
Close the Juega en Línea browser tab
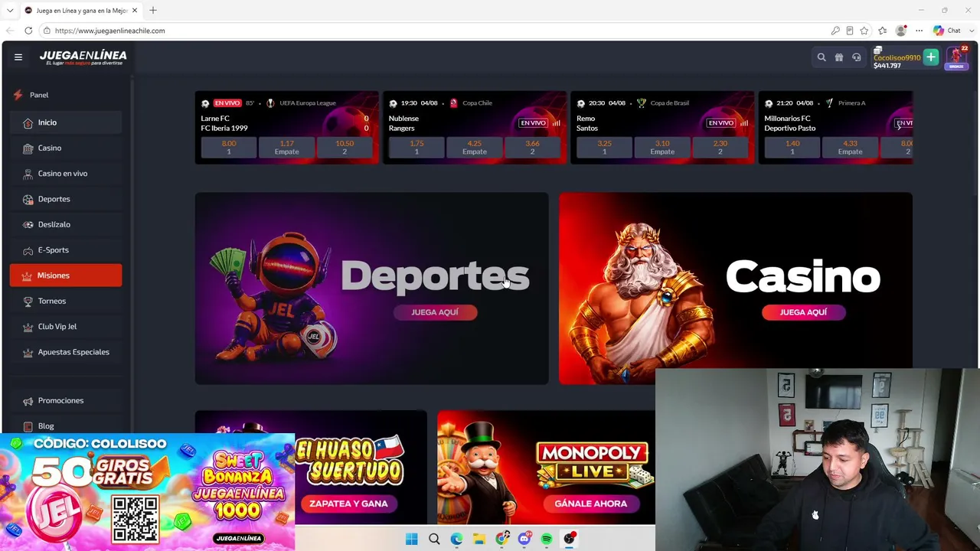[x=135, y=11]
